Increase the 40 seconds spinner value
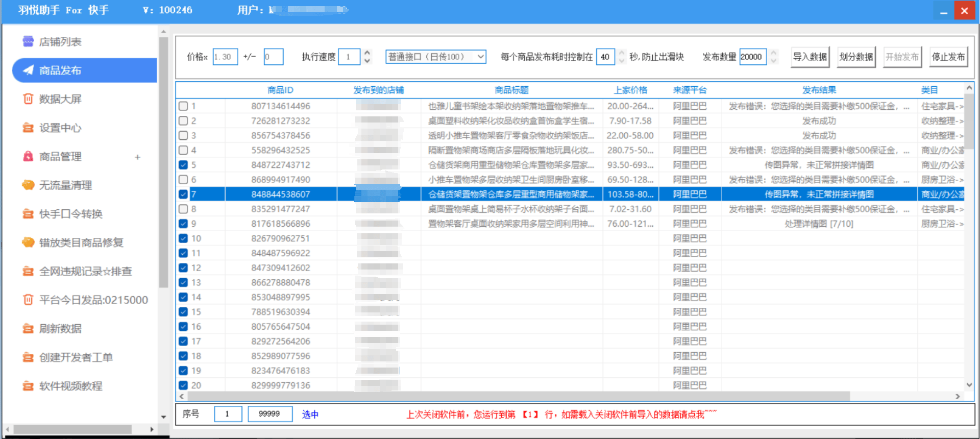This screenshot has height=439, width=980. click(622, 53)
